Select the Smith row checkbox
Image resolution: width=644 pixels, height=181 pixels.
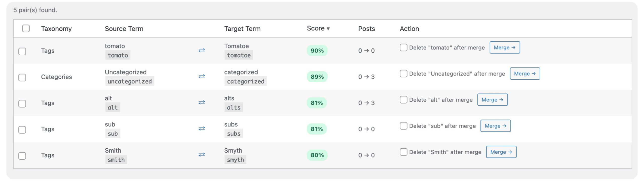point(22,156)
